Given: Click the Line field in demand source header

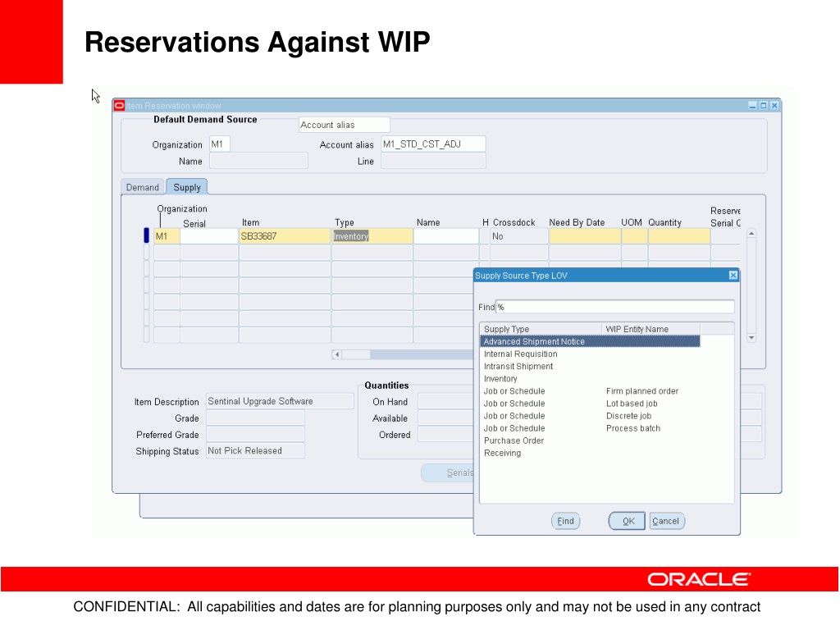Looking at the screenshot, I should click(433, 161).
